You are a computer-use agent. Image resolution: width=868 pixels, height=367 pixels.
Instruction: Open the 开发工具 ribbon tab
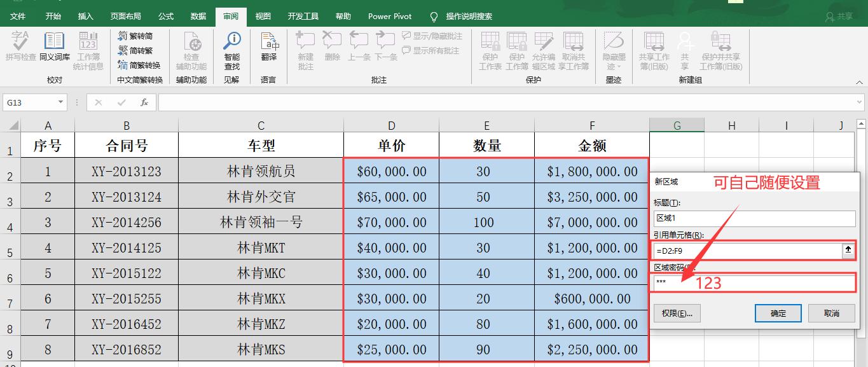[303, 16]
